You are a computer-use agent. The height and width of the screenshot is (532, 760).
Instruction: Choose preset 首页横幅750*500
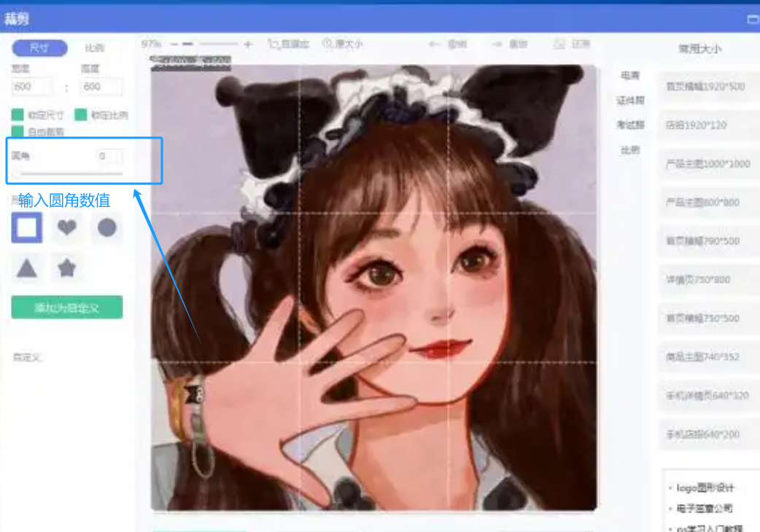coord(708,318)
